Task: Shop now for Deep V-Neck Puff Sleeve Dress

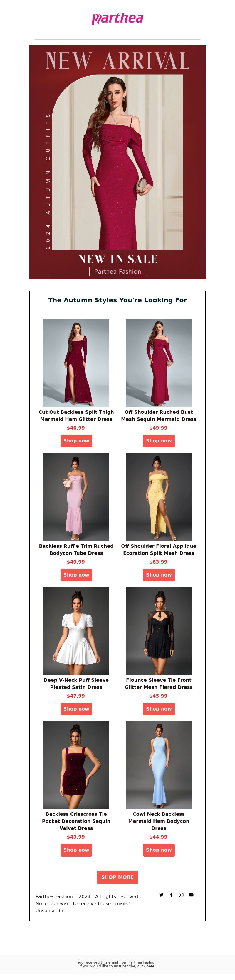Action: 76,709
